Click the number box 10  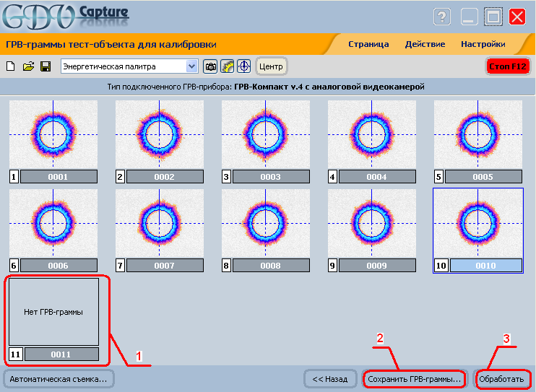[x=441, y=266]
